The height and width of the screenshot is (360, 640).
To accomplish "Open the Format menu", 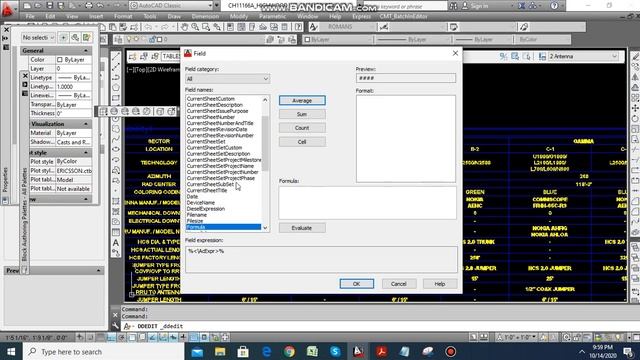I will [x=123, y=16].
